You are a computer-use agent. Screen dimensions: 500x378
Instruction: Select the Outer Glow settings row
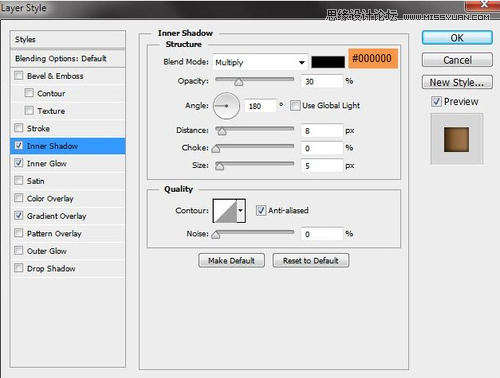point(68,251)
